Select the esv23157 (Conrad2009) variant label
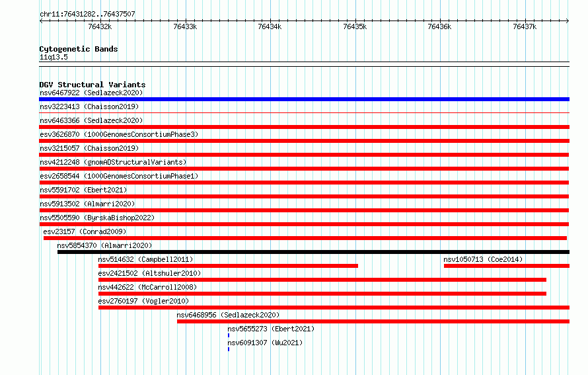This screenshot has width=588, height=375. (x=85, y=231)
